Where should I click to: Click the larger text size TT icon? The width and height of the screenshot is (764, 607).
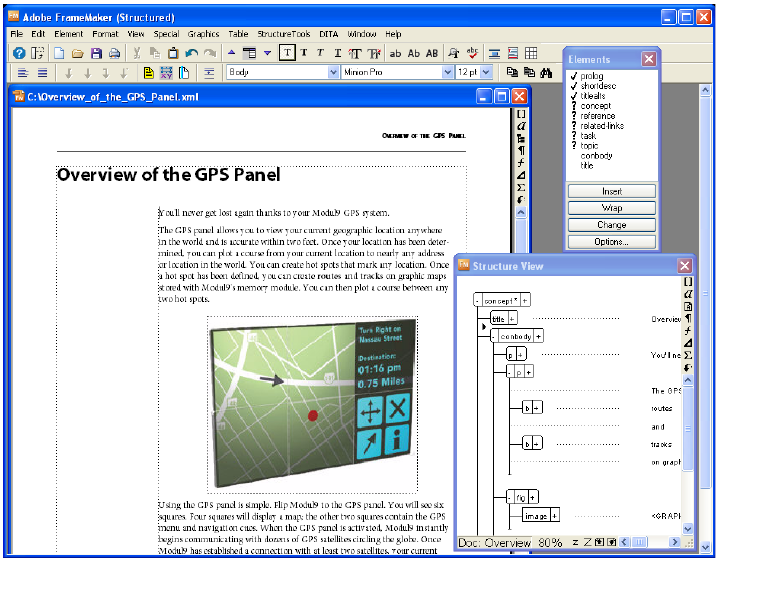tap(355, 54)
